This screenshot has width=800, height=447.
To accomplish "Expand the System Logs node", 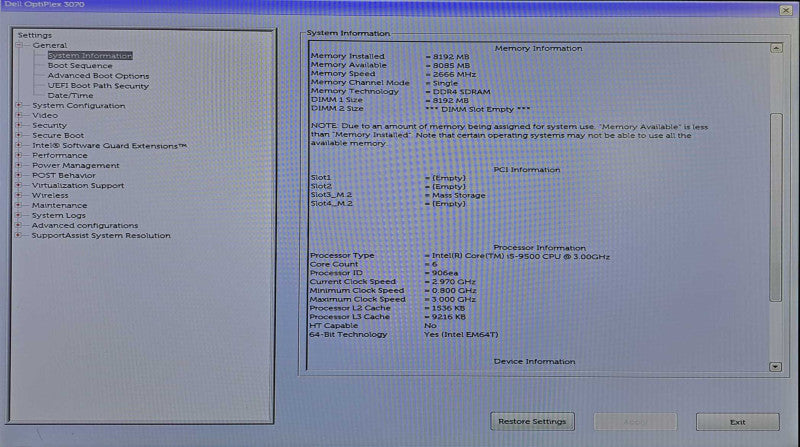I will (19, 215).
